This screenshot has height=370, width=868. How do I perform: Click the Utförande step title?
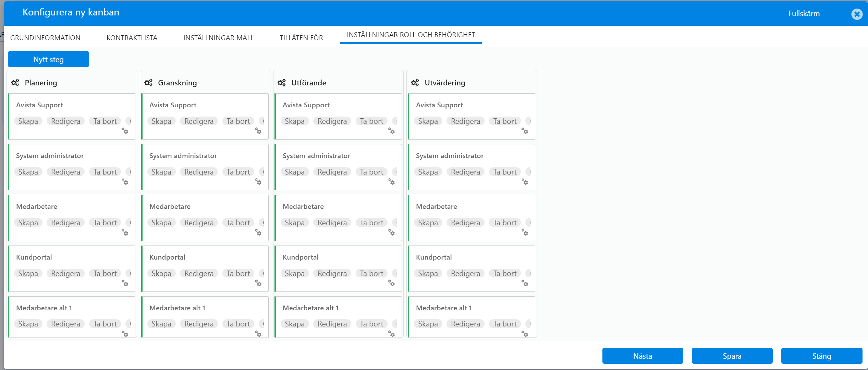(x=309, y=83)
